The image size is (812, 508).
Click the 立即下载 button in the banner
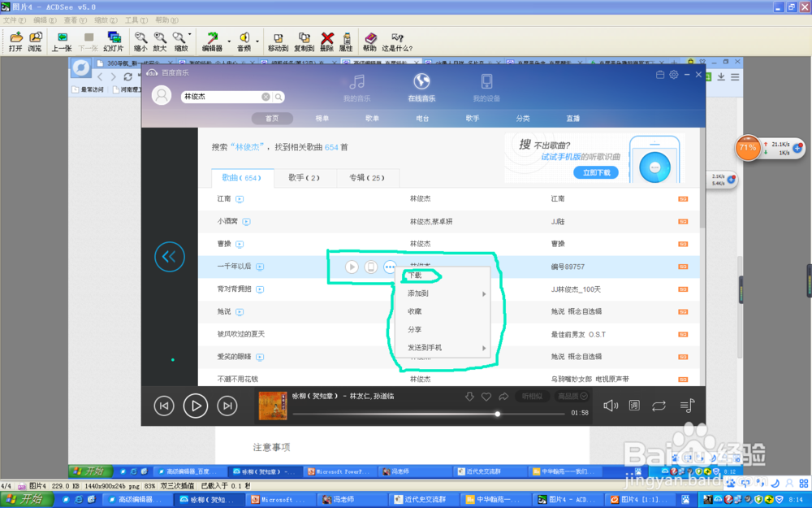coord(596,172)
